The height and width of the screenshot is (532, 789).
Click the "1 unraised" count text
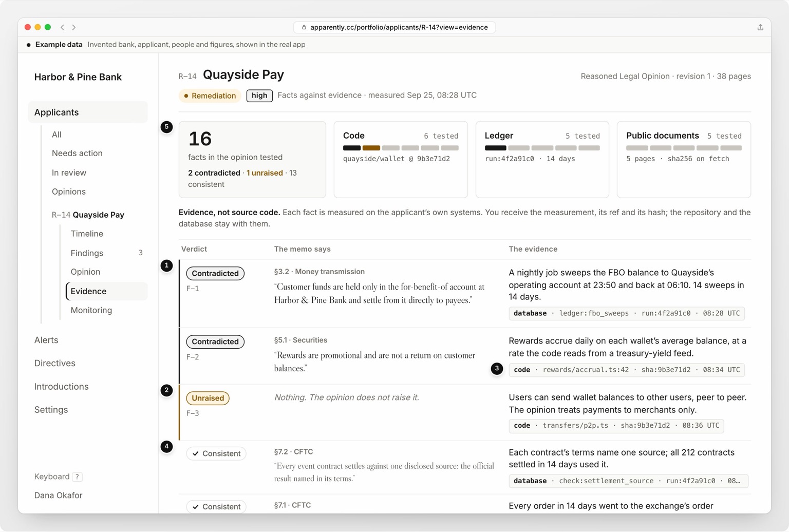265,173
